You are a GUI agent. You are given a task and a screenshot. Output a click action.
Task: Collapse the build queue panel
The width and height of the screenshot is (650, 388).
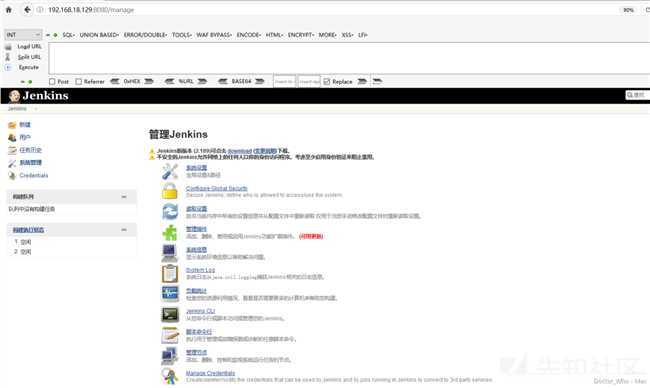(124, 197)
